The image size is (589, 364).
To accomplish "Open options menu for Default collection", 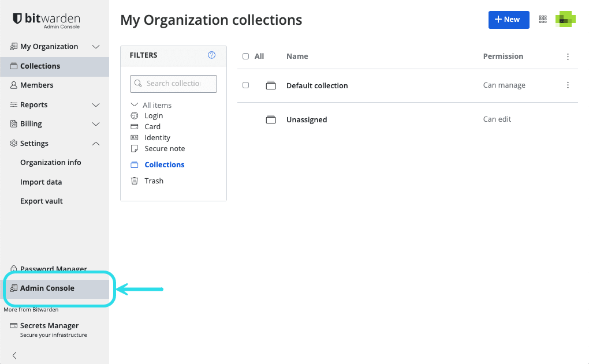I will click(568, 85).
